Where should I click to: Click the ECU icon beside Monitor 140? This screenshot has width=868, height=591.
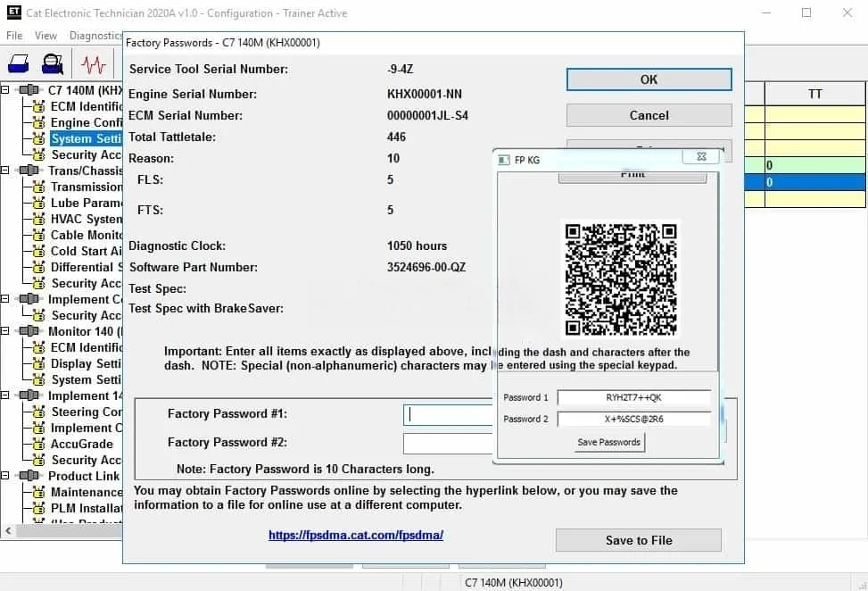[29, 330]
